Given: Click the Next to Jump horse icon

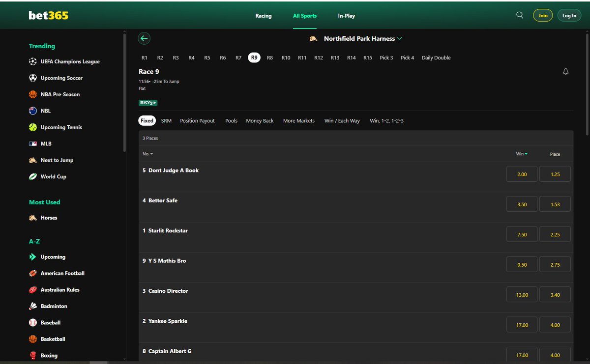Looking at the screenshot, I should [x=33, y=160].
